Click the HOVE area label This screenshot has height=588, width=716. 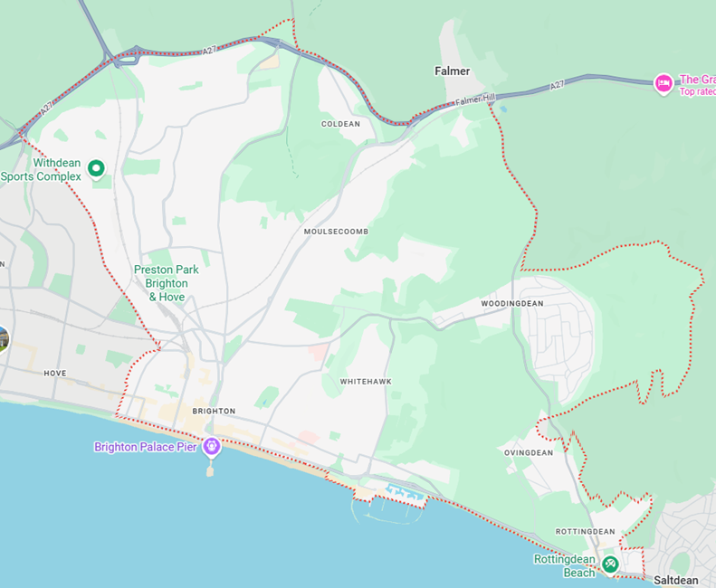(55, 374)
